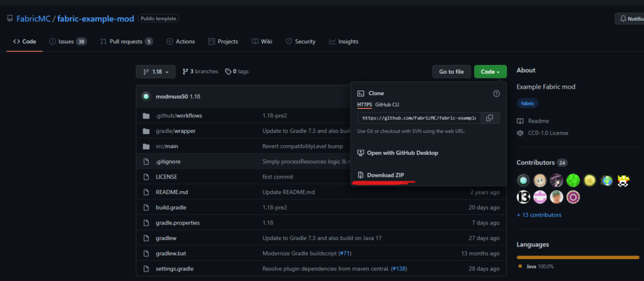Open the CC0-1.0 License link
644x281 pixels.
(543, 133)
